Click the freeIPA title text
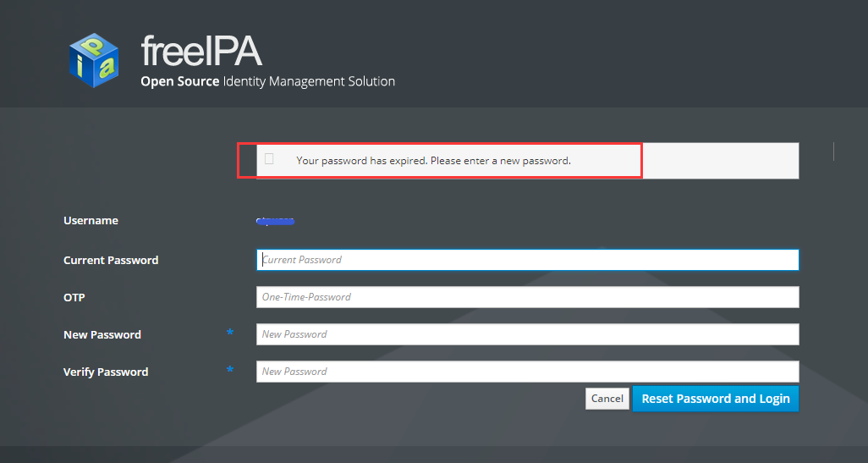Image resolution: width=868 pixels, height=463 pixels. pyautogui.click(x=201, y=51)
